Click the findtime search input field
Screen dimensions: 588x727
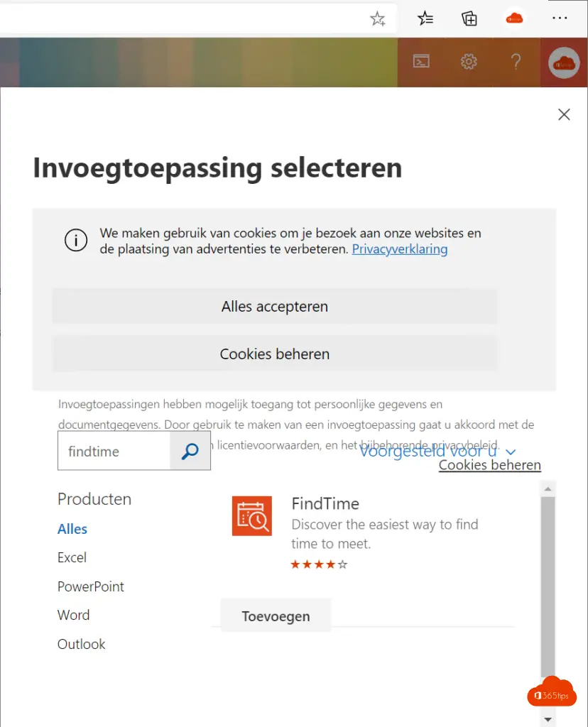(x=114, y=452)
